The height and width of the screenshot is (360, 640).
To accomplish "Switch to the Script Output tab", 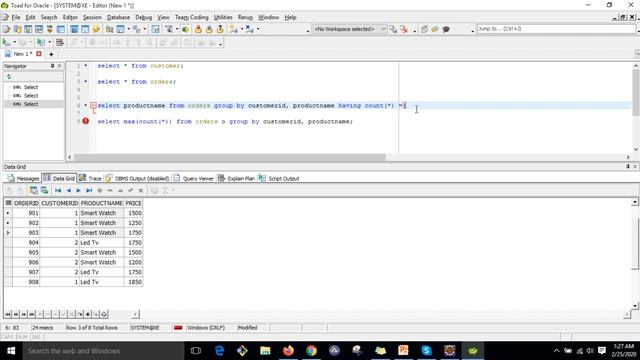I will [279, 178].
